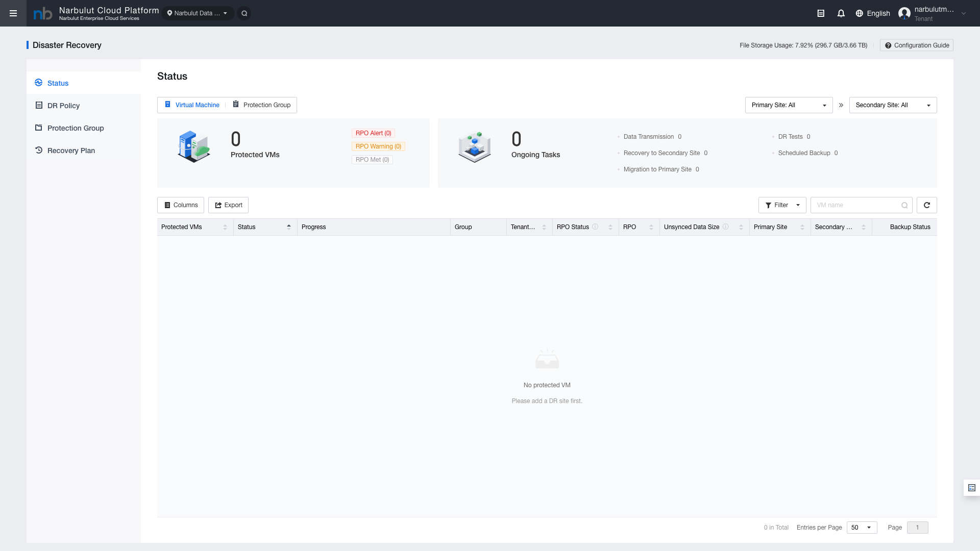This screenshot has width=980, height=551.
Task: Click the Protected VMs server illustration
Action: tap(194, 147)
